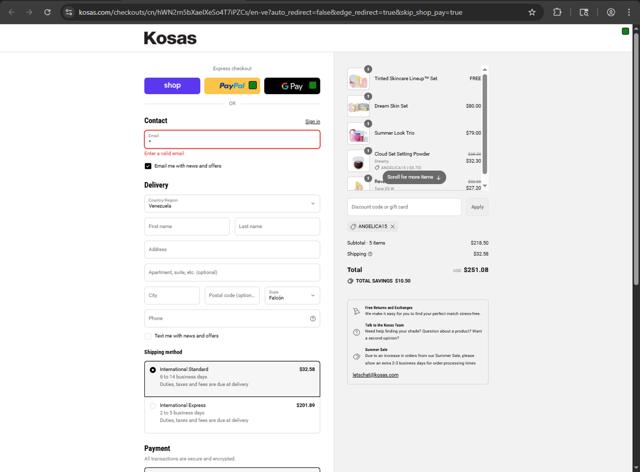Bookmark this page with the star icon
This screenshot has width=640, height=472.
click(x=532, y=12)
